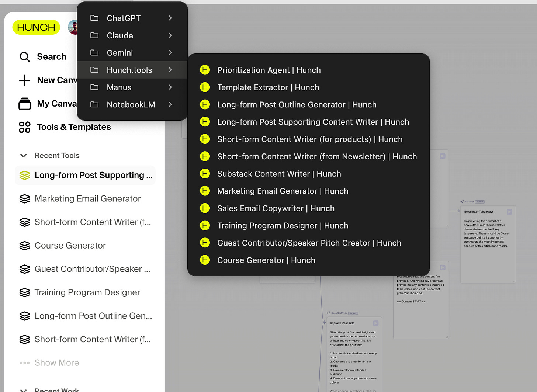This screenshot has height=392, width=537.
Task: Open the NotebookLM bookmarks folder
Action: (x=132, y=105)
